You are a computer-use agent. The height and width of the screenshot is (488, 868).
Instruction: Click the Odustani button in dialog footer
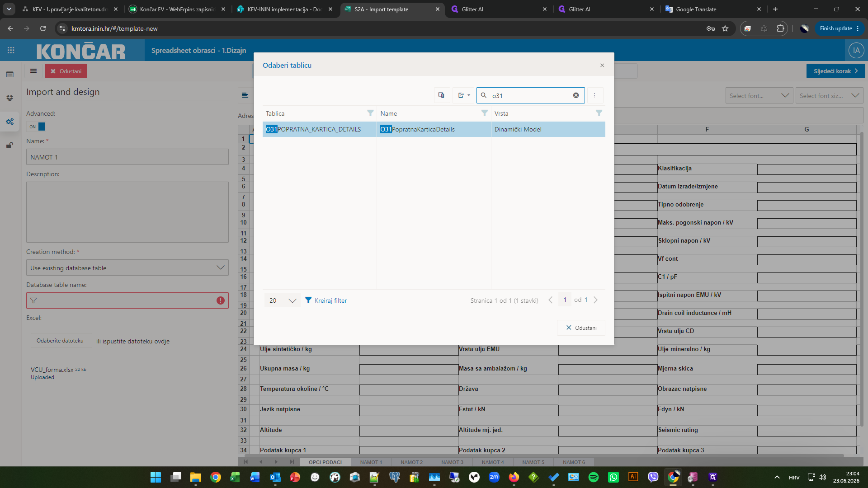point(581,328)
